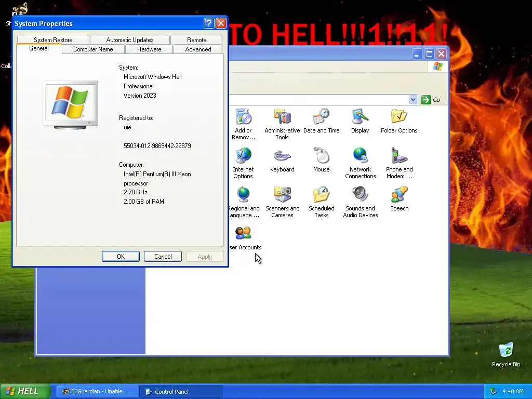This screenshot has height=399, width=532.
Task: Open Keyboard settings icon
Action: (x=282, y=156)
